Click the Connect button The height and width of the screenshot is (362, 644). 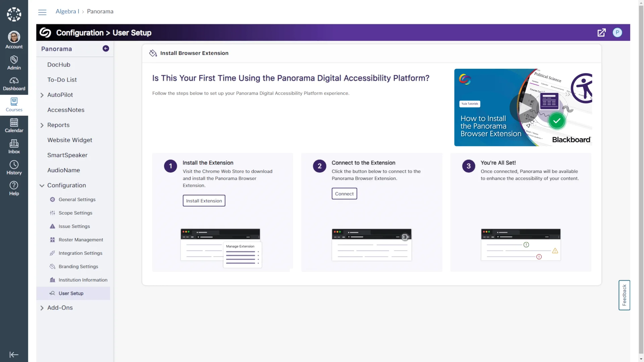344,194
